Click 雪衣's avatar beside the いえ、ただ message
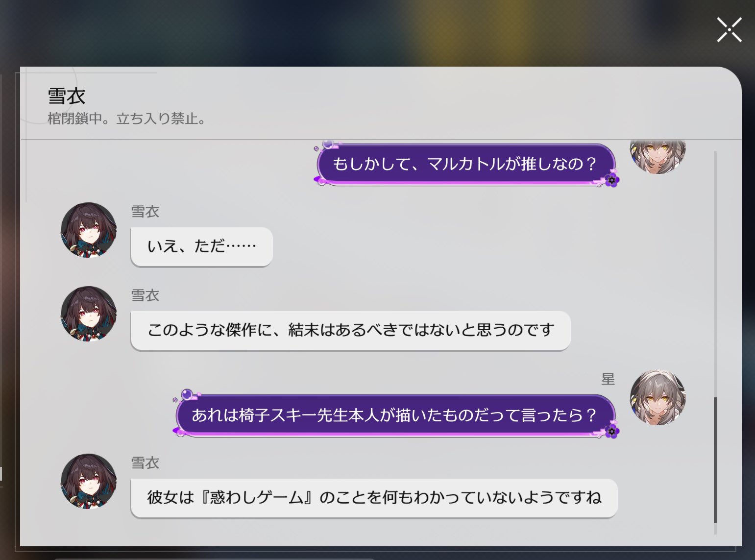Image resolution: width=755 pixels, height=560 pixels. click(x=89, y=230)
